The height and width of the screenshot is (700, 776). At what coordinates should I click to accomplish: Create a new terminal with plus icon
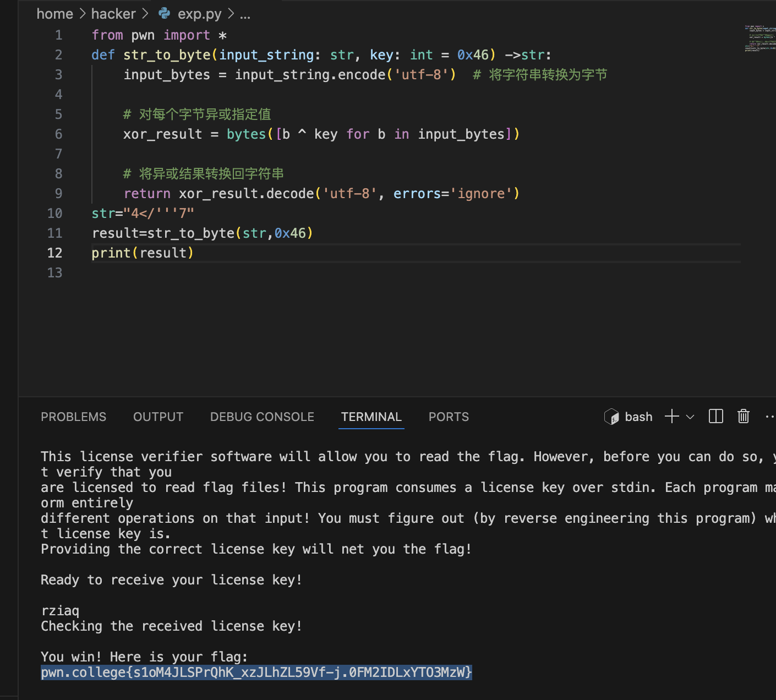pyautogui.click(x=671, y=417)
